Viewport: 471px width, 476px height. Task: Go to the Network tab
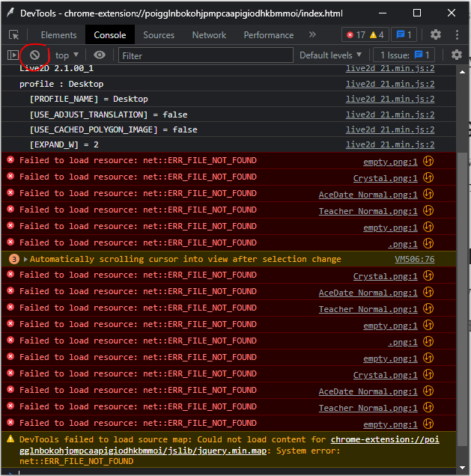[x=209, y=35]
